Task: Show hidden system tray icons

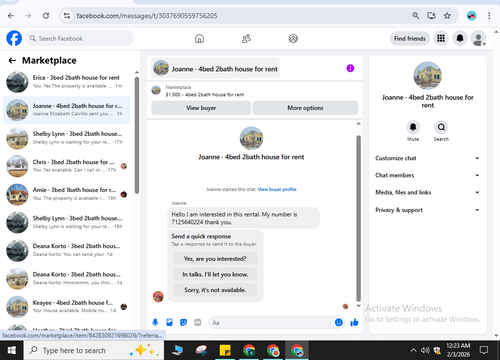Action: 413,350
